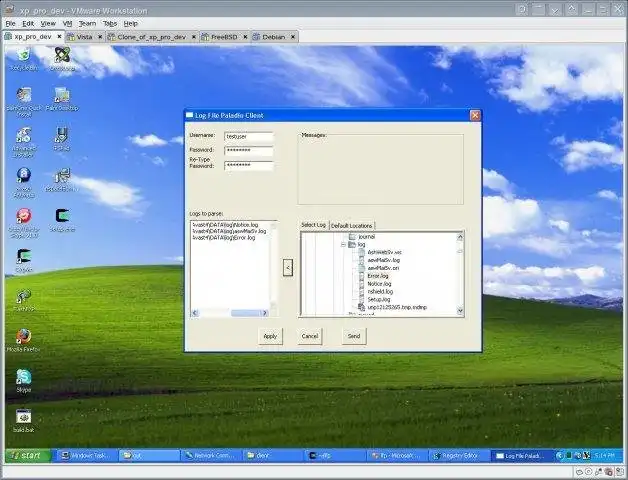Screen dimensions: 628x480
Task: Select AshWebSv.ws in the file tree
Action: pos(384,252)
